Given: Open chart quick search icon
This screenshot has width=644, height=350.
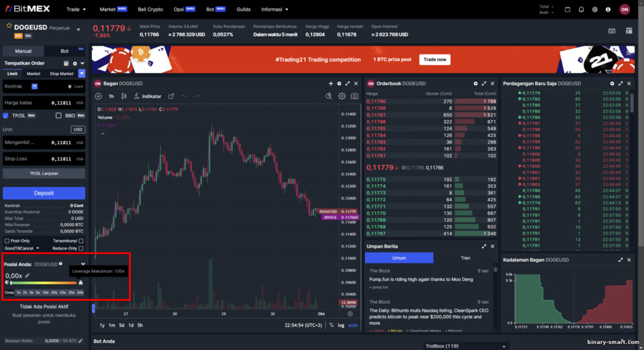Looking at the screenshot, I should click(x=329, y=96).
